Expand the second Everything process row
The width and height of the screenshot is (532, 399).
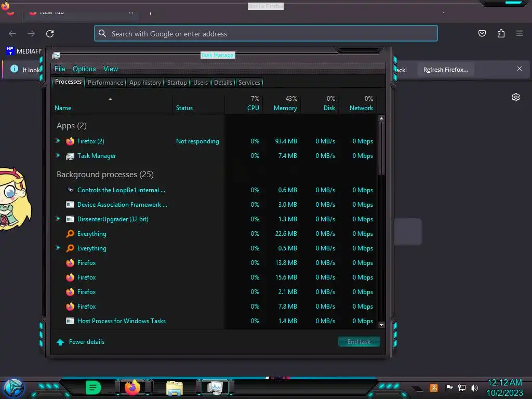pos(58,248)
